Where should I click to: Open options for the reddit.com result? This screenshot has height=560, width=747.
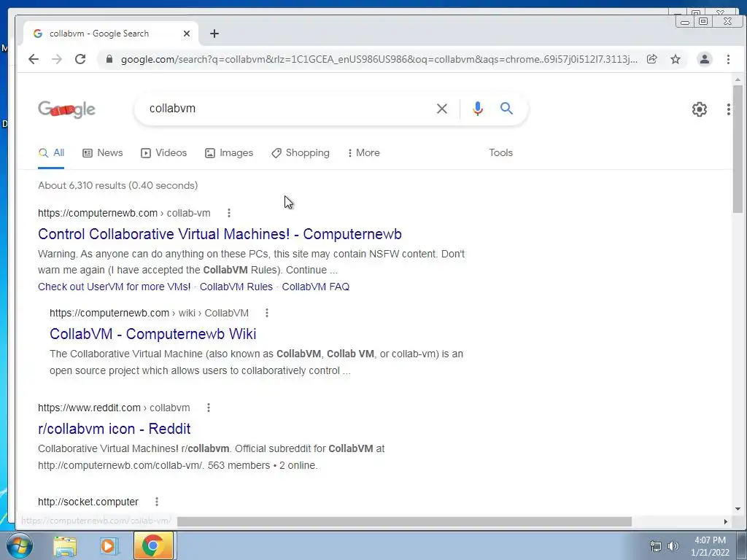point(208,408)
